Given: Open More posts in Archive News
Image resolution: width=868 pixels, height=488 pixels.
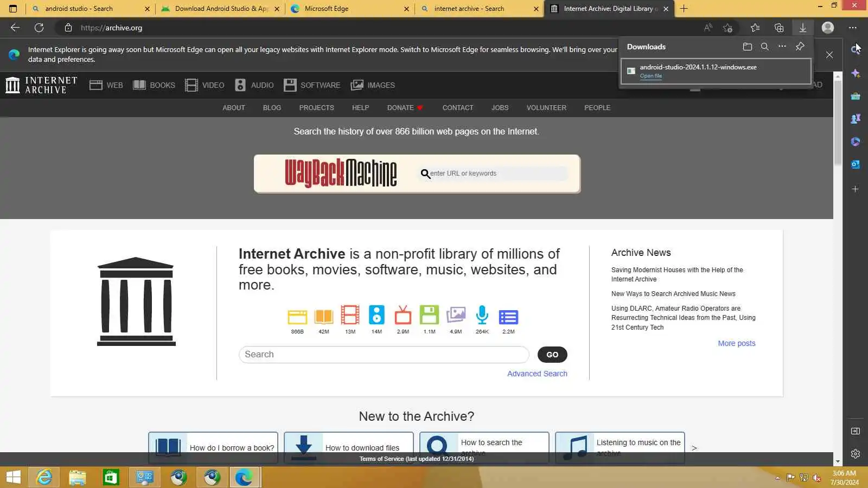Looking at the screenshot, I should [x=737, y=343].
